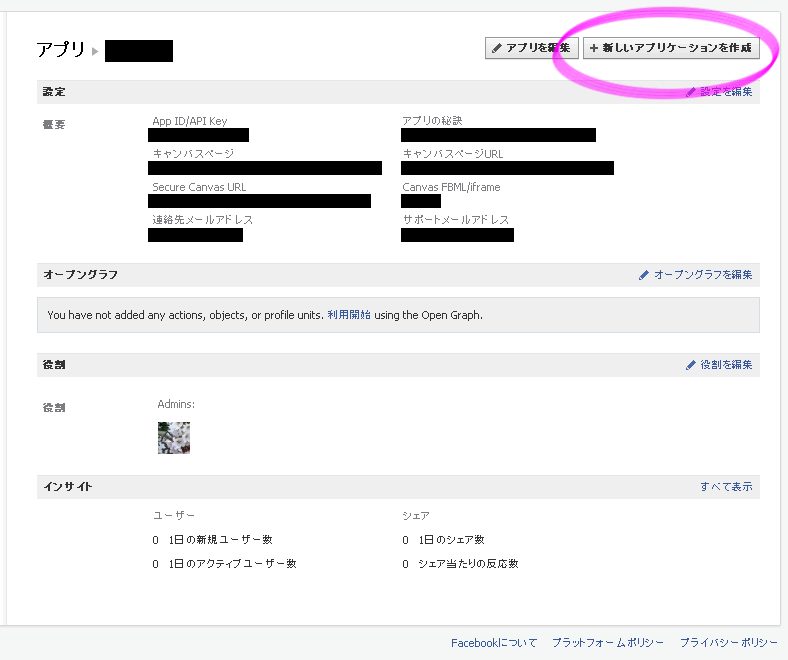Open the 役割を編集 link
788x660 pixels.
coord(726,364)
